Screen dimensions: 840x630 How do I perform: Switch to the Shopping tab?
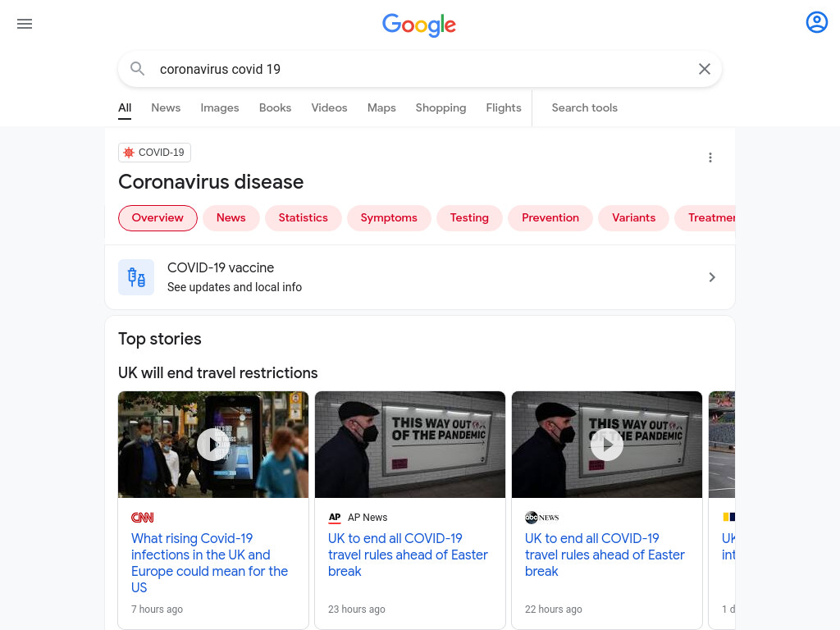click(441, 107)
